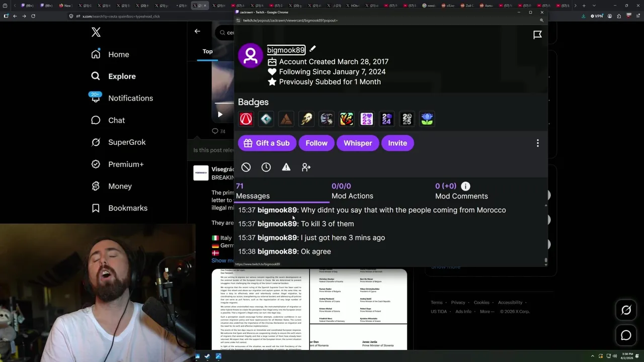This screenshot has width=644, height=362.
Task: Open Notifications in X sidebar
Action: coord(122,98)
